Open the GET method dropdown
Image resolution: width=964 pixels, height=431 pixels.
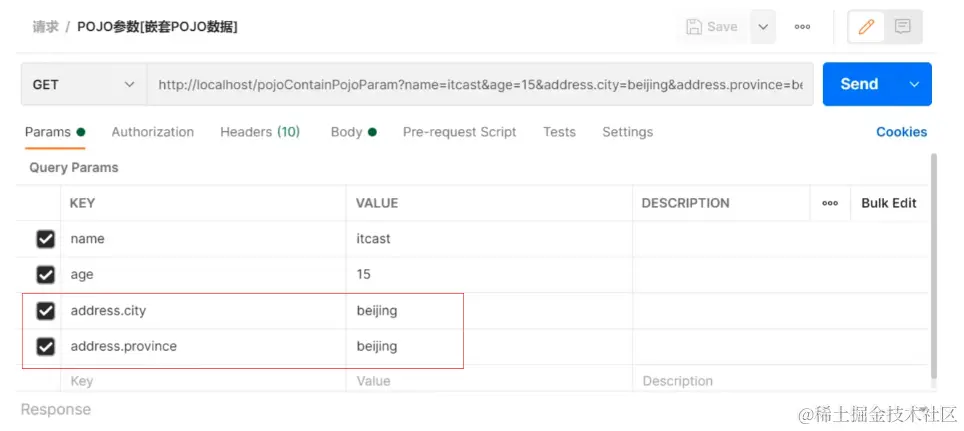[83, 85]
